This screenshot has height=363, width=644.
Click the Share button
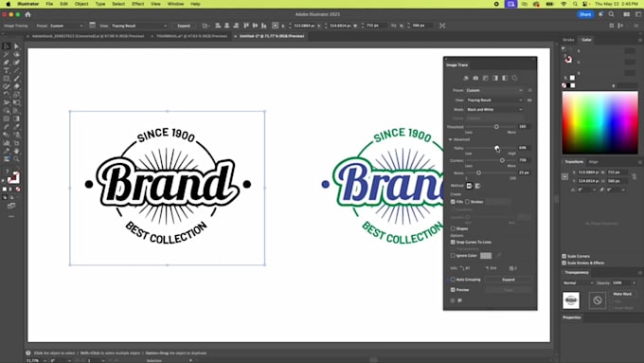pos(585,14)
